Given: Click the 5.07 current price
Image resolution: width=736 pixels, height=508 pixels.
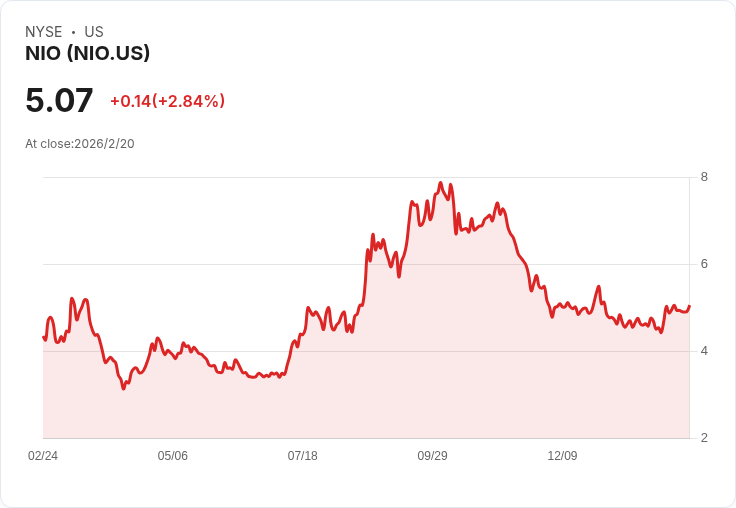Looking at the screenshot, I should click(x=59, y=100).
